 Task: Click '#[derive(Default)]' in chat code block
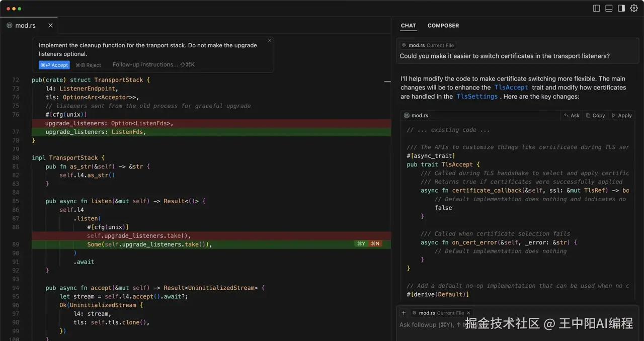(x=438, y=294)
